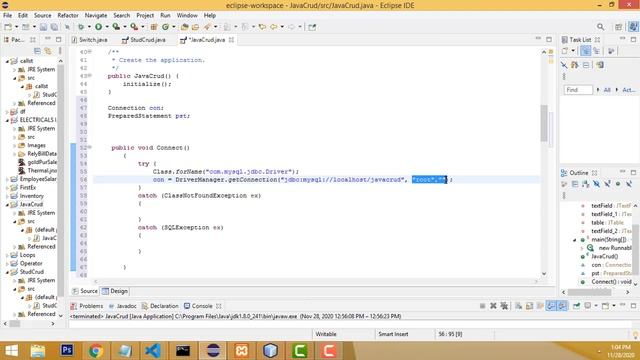Click the Open Type folder icon
Screen dimensions: 640x360
[x=184, y=27]
